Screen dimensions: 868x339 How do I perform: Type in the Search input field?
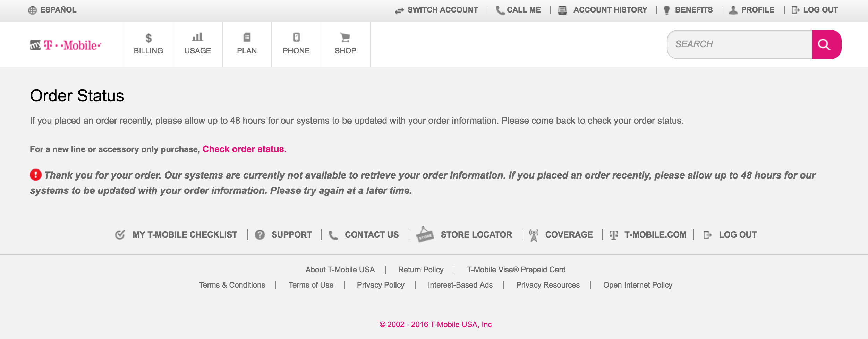[740, 44]
